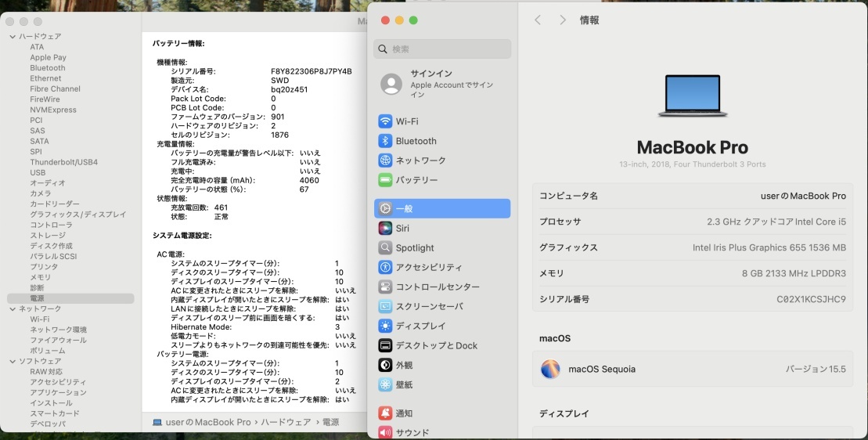Select USB in hardware list
Viewport: 868px width, 440px height.
pos(38,173)
